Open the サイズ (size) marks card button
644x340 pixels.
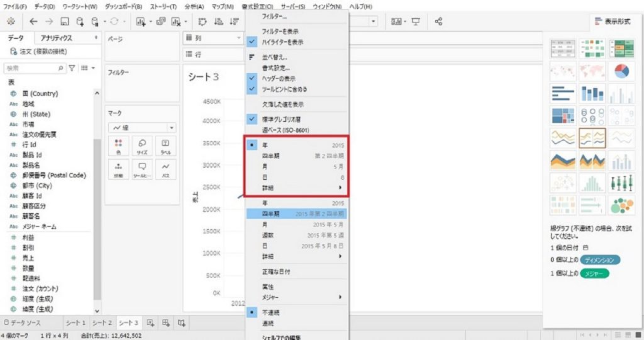(x=142, y=146)
